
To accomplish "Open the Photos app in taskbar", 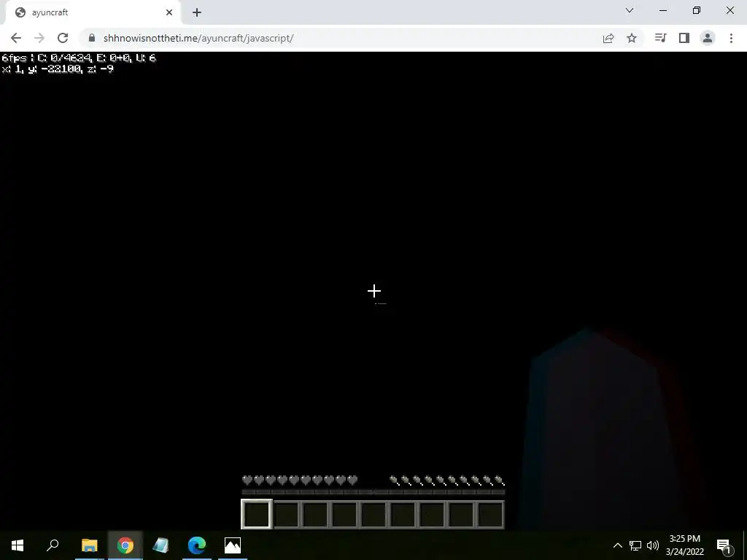I will click(233, 545).
